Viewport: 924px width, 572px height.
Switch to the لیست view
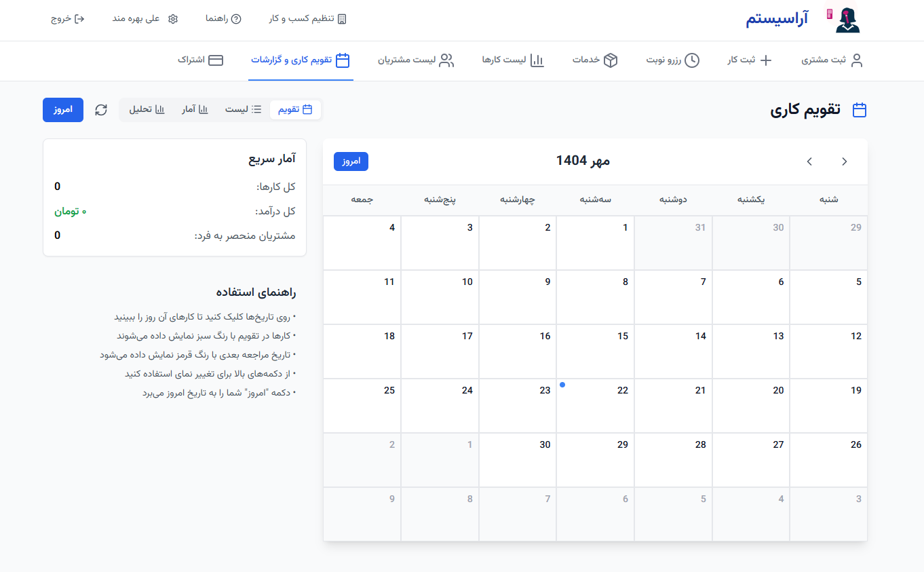242,109
